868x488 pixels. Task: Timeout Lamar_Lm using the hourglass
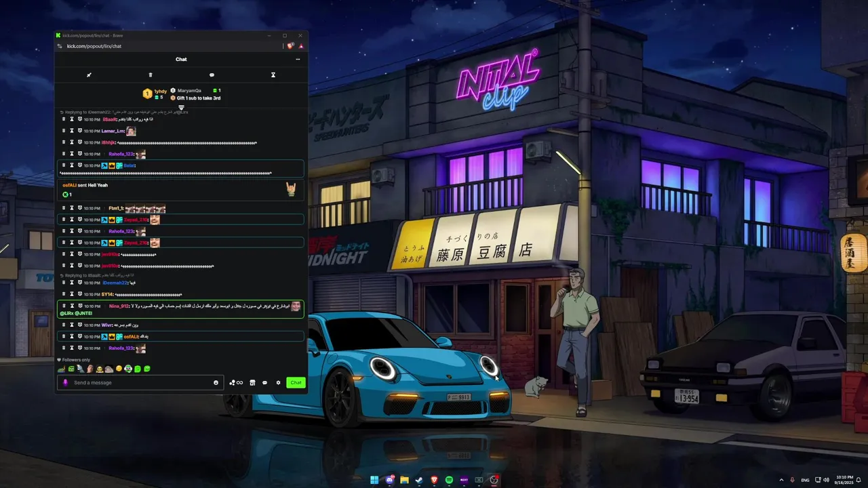[72, 131]
